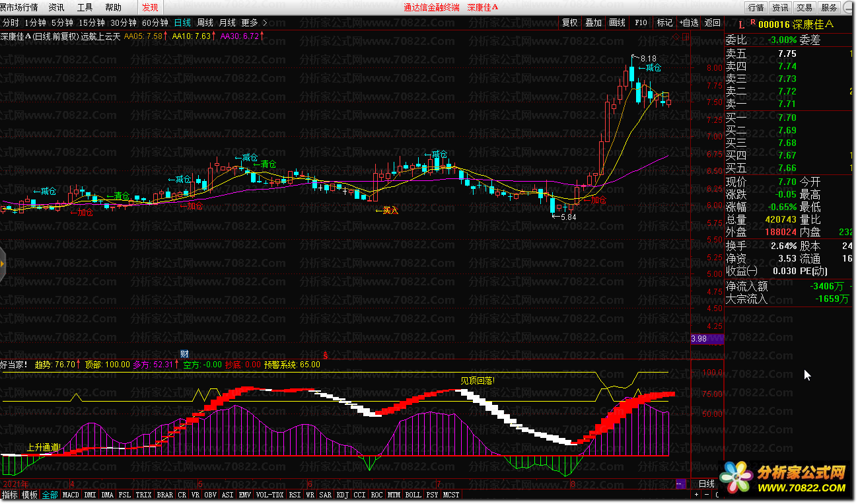Click the 交易 trading button
Viewport: 858px width, 504px height.
click(x=804, y=7)
